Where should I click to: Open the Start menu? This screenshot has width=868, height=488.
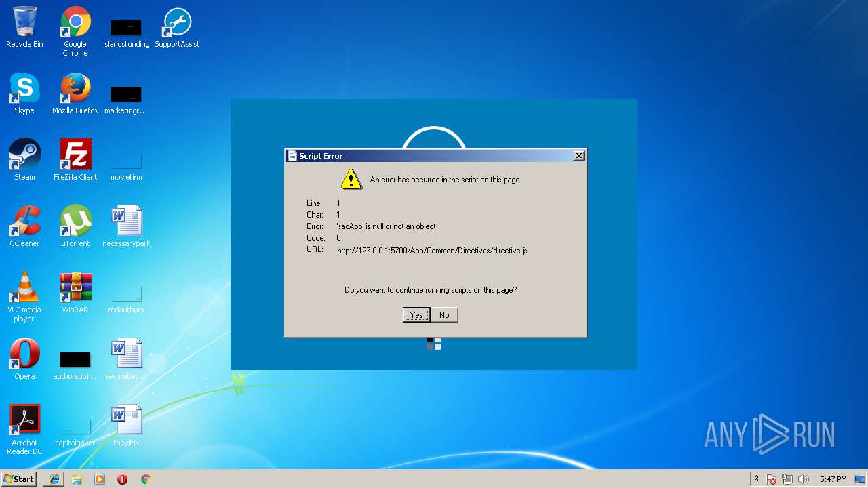[x=19, y=479]
